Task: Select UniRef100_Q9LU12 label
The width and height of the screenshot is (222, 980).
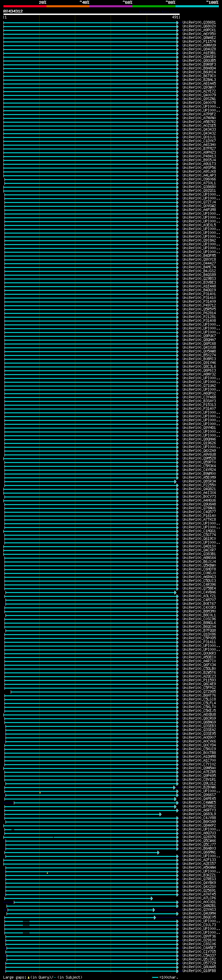Action: (x=199, y=783)
